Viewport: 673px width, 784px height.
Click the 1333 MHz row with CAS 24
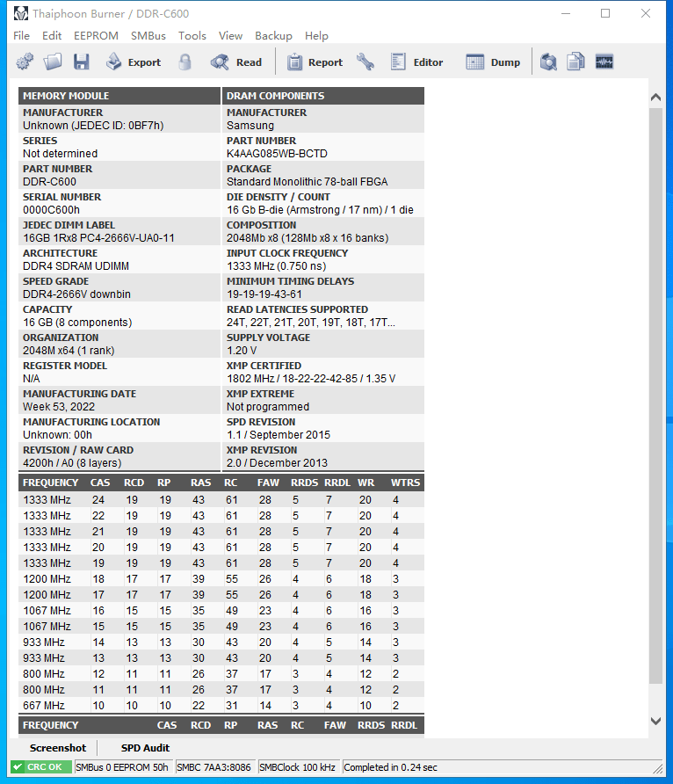(221, 500)
